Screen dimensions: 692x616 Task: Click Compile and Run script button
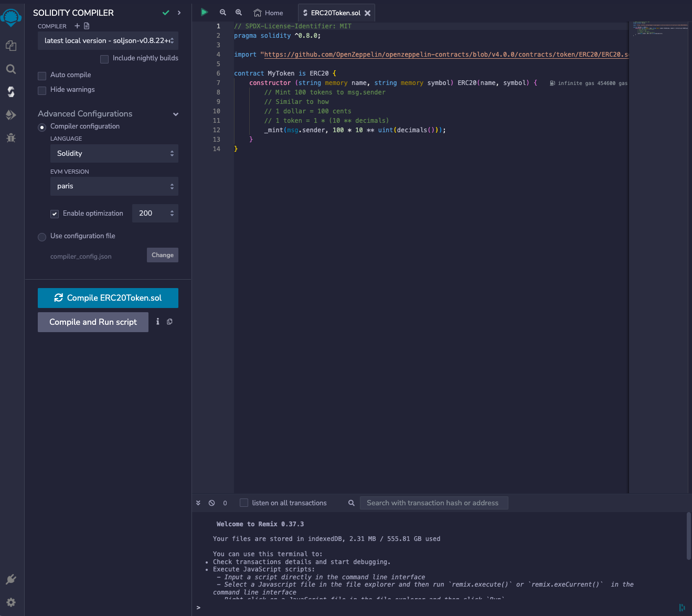point(93,322)
